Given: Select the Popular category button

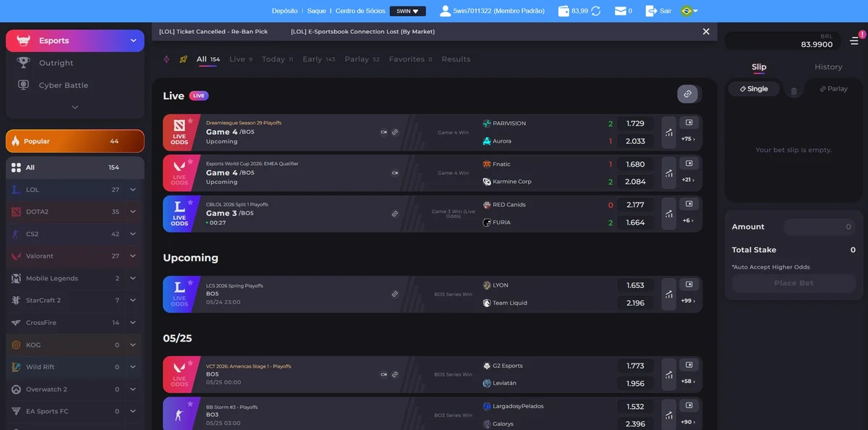Looking at the screenshot, I should tap(75, 141).
